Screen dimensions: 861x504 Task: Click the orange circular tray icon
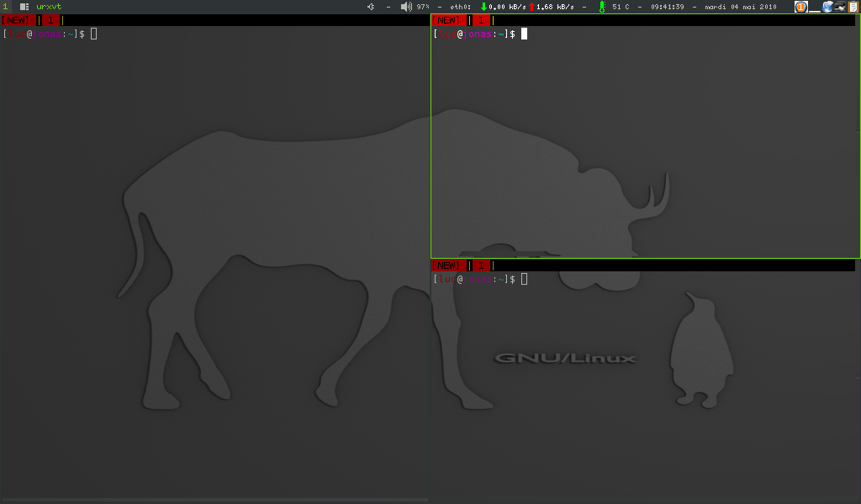pos(800,7)
